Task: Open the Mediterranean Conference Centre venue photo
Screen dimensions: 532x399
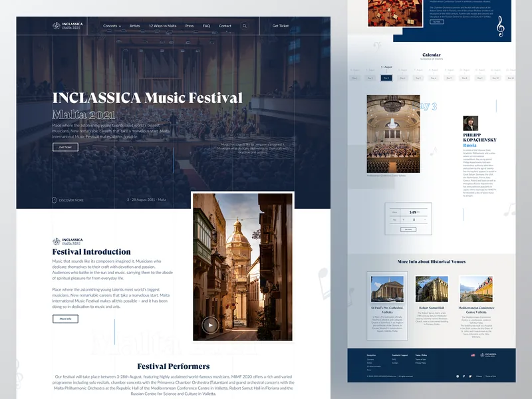Action: tap(476, 289)
